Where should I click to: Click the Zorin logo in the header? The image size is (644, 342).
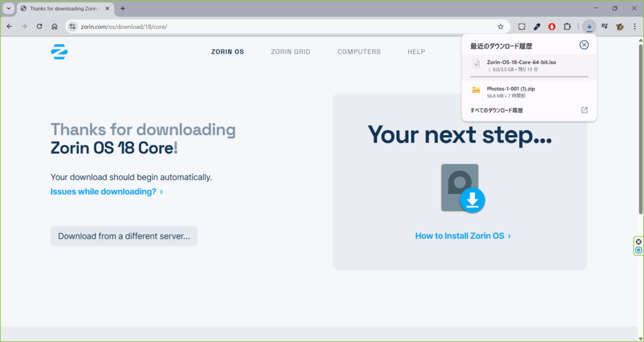click(59, 52)
